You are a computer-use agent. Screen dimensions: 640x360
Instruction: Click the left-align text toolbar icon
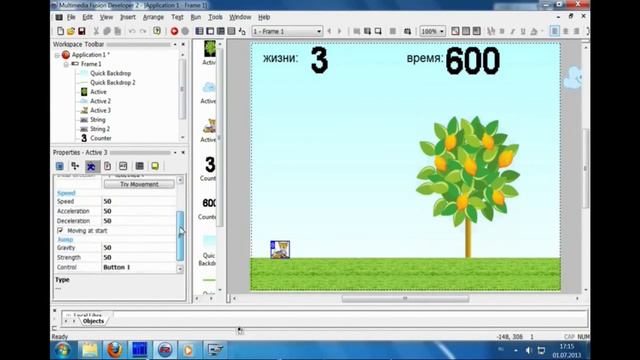point(555,31)
